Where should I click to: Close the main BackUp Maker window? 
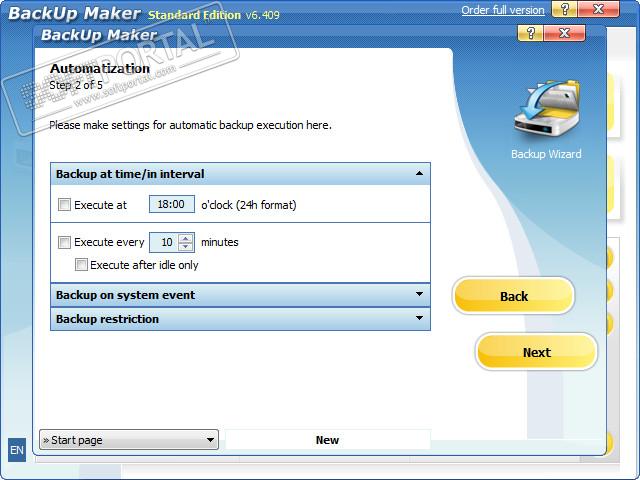[x=599, y=9]
